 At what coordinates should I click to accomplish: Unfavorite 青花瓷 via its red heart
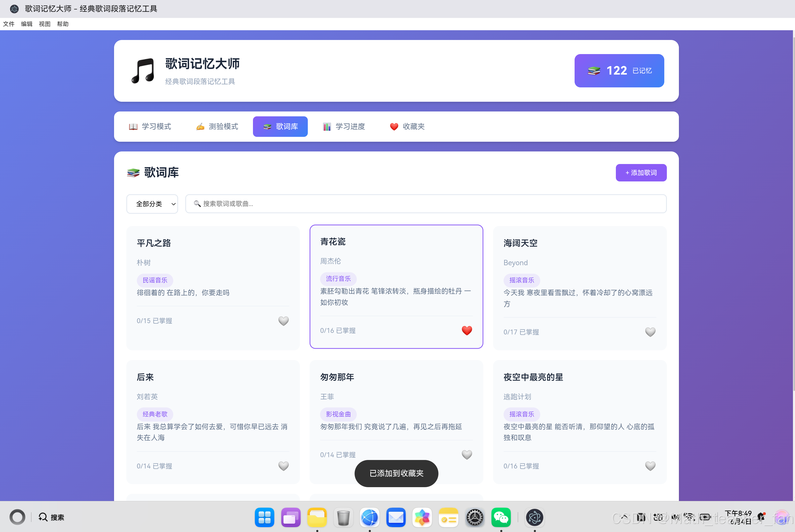point(467,331)
